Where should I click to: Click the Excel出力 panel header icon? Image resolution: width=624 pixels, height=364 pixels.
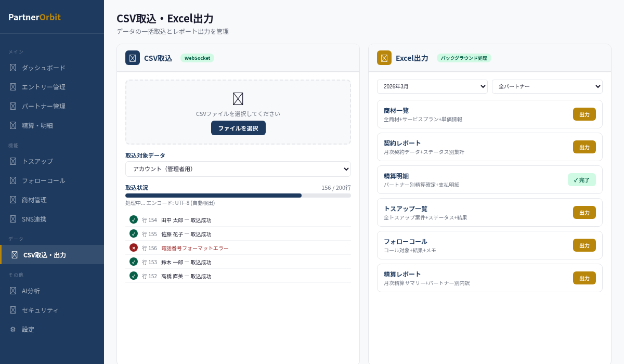pos(384,58)
